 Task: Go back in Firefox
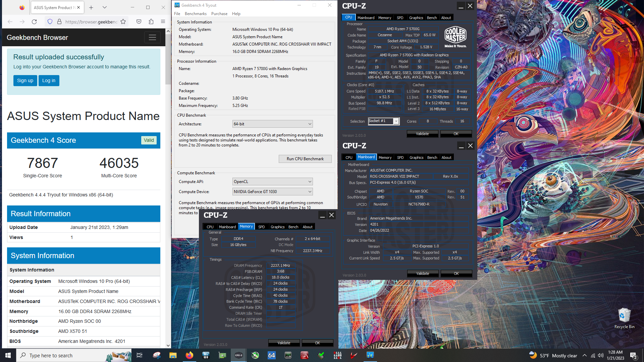[10, 22]
